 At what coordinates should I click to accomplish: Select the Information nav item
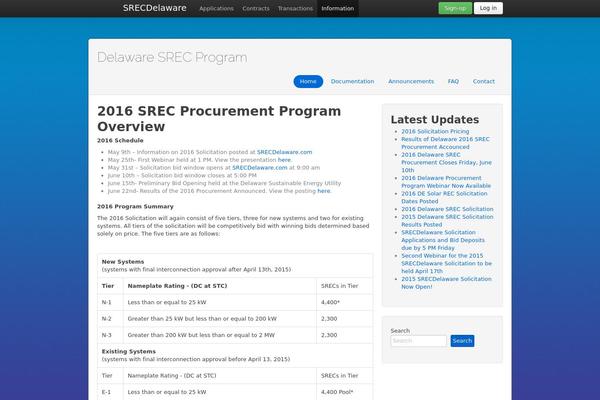pyautogui.click(x=338, y=8)
